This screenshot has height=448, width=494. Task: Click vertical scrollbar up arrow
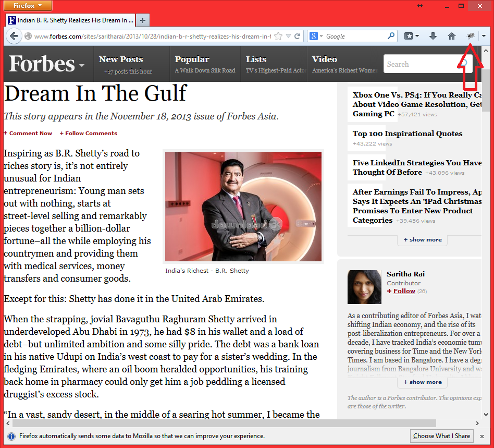486,51
